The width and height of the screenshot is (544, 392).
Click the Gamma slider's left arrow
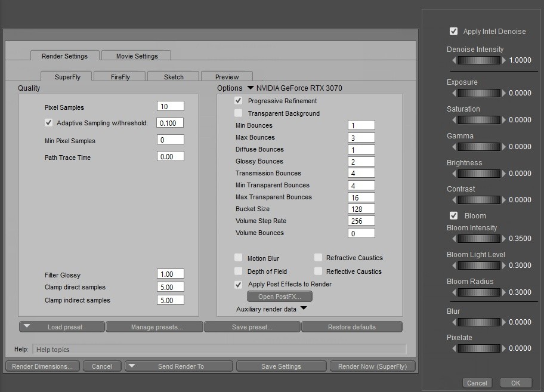455,147
